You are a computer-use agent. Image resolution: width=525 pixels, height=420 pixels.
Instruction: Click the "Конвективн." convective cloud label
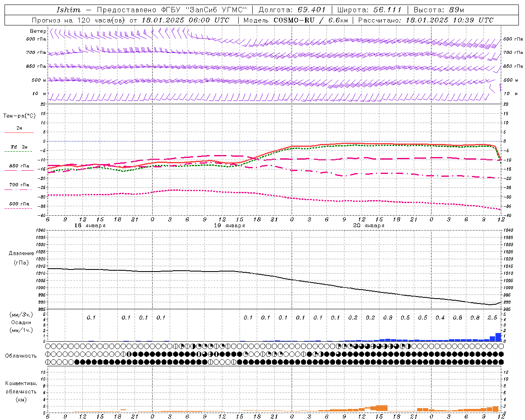[x=21, y=383]
